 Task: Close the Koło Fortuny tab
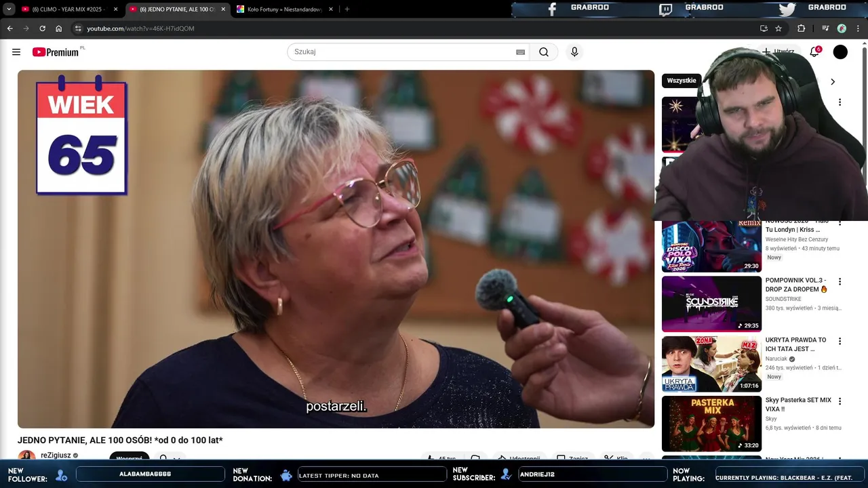click(x=331, y=9)
